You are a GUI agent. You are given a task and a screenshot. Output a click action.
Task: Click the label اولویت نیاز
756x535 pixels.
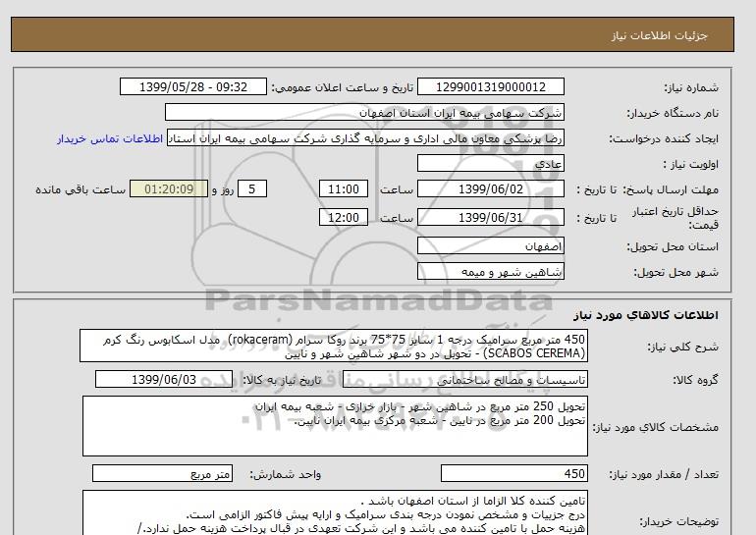click(x=691, y=164)
